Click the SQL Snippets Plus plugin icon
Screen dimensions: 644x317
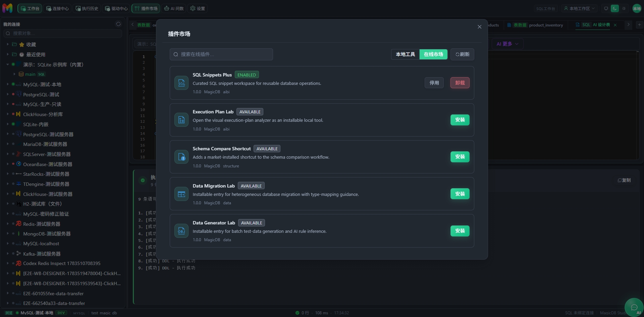(181, 83)
